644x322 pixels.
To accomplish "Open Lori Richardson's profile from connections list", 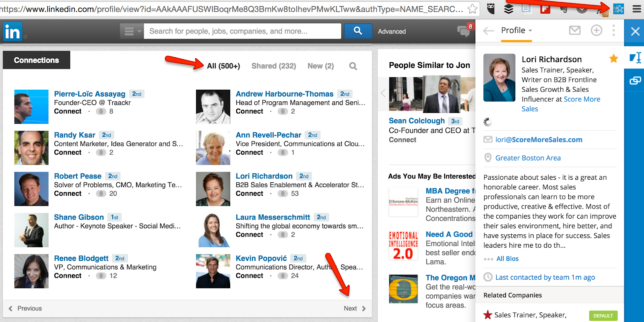I will coord(264,176).
